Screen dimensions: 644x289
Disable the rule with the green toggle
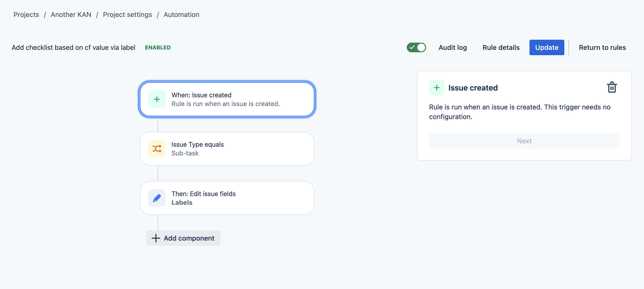[416, 47]
